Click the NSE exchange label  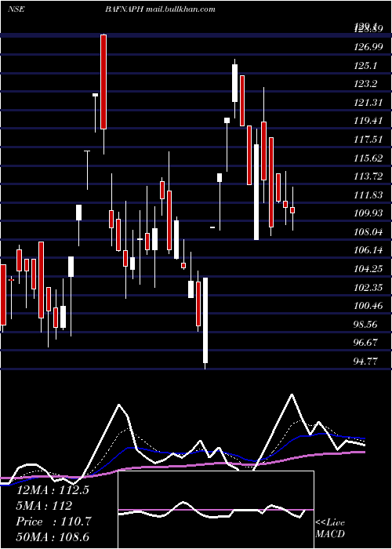pyautogui.click(x=16, y=9)
